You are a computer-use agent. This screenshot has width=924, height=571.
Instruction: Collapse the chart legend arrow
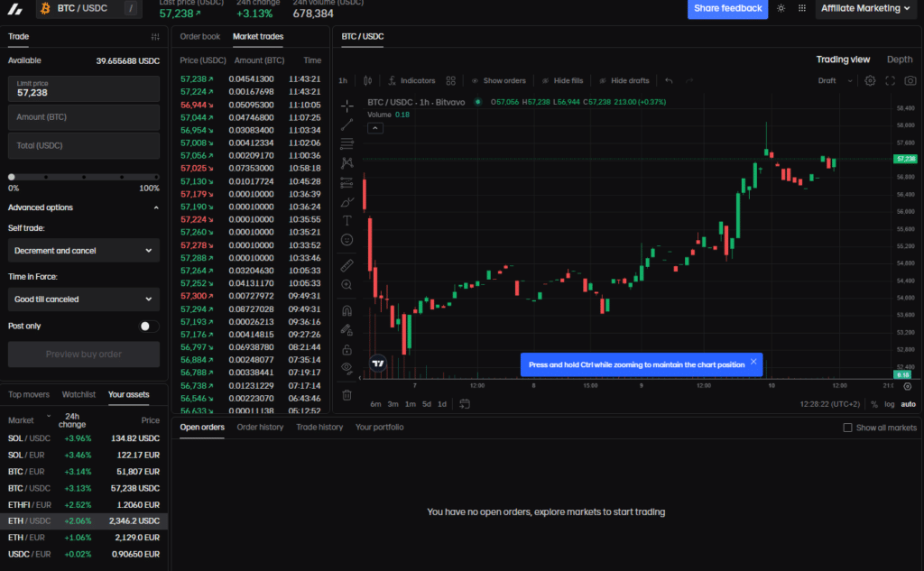pos(374,128)
